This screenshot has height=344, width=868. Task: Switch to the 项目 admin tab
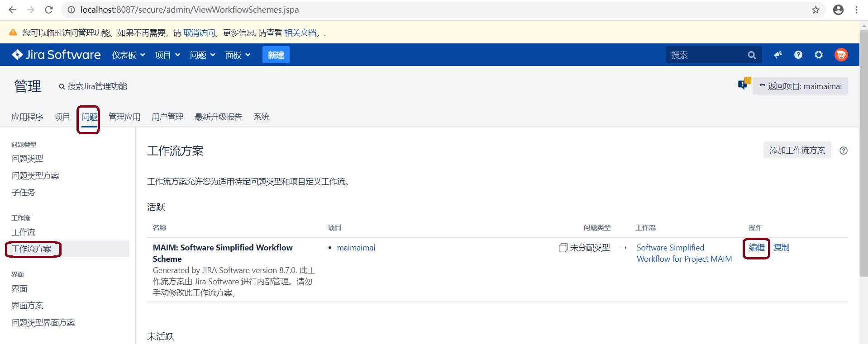[62, 117]
